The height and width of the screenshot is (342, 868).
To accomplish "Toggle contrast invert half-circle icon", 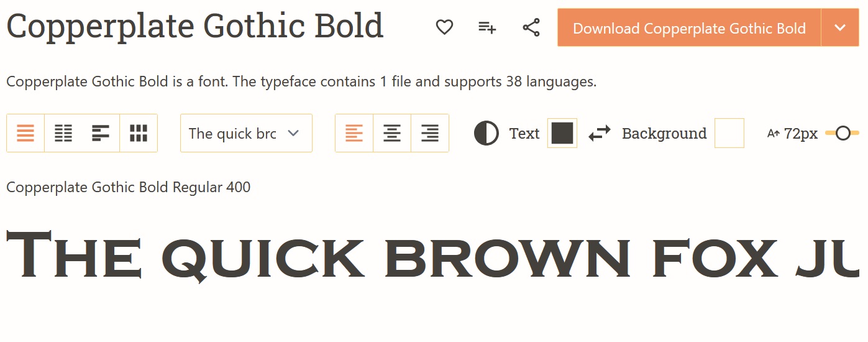I will (487, 133).
